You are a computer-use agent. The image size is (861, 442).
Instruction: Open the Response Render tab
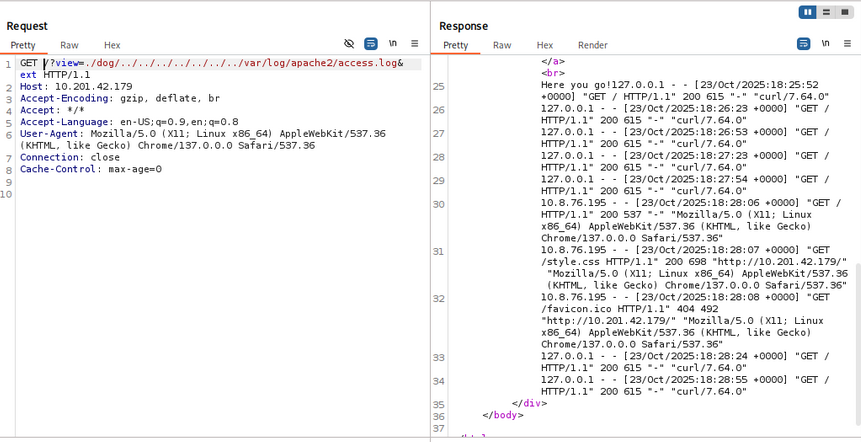[x=592, y=45]
